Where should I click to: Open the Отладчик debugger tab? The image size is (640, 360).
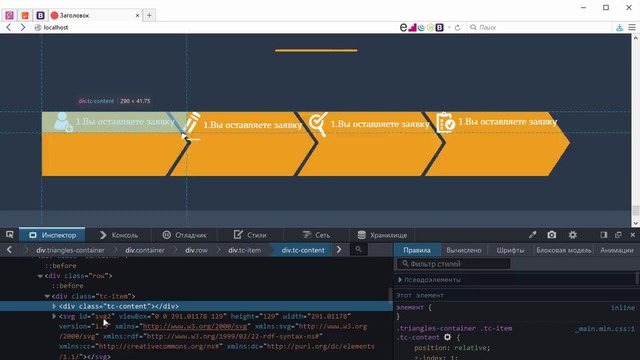[184, 235]
